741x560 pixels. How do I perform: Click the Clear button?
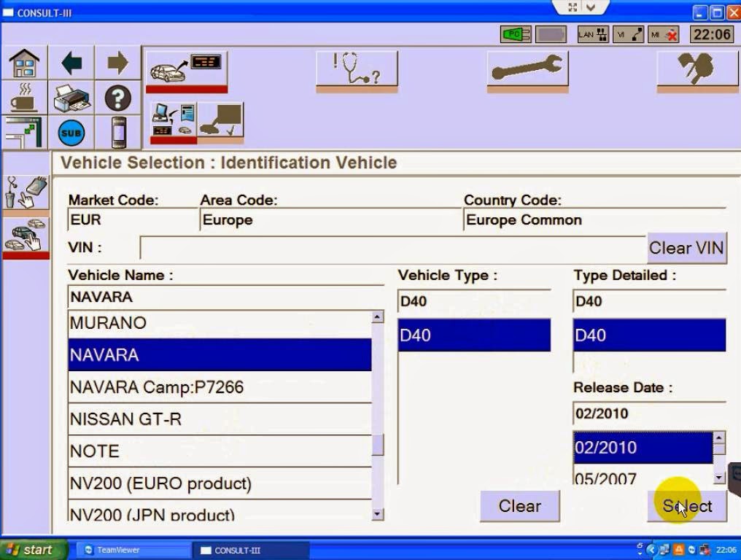click(x=520, y=505)
